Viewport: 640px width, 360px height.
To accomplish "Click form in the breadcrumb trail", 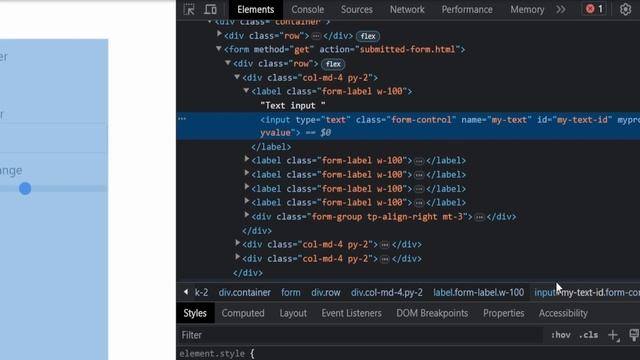I will click(291, 293).
